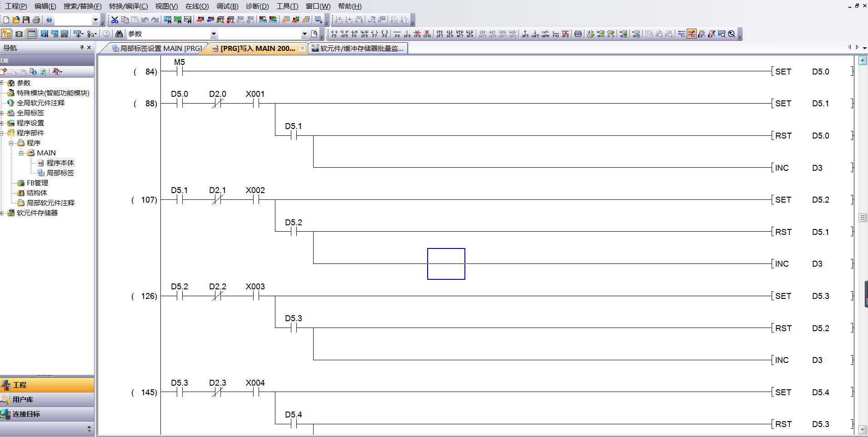This screenshot has width=868, height=437.
Task: Click the open project folder icon
Action: [16, 20]
